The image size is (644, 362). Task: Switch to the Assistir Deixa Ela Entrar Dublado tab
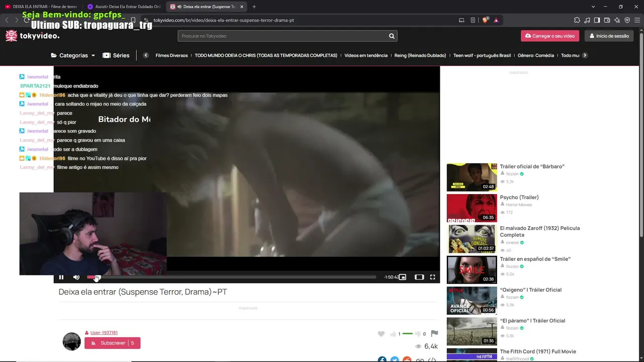pyautogui.click(x=124, y=7)
